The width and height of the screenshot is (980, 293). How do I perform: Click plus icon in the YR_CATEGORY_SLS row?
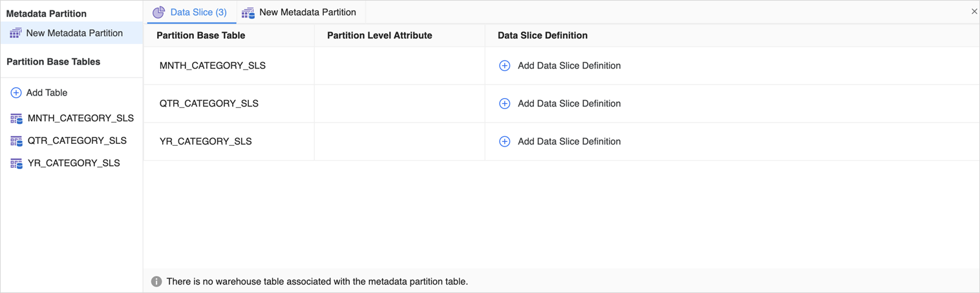(504, 141)
